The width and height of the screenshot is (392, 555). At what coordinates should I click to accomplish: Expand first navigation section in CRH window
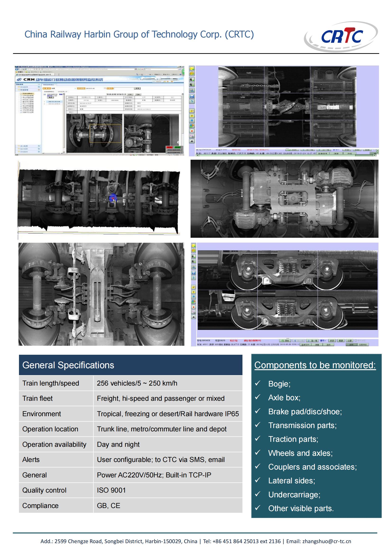click(x=39, y=87)
